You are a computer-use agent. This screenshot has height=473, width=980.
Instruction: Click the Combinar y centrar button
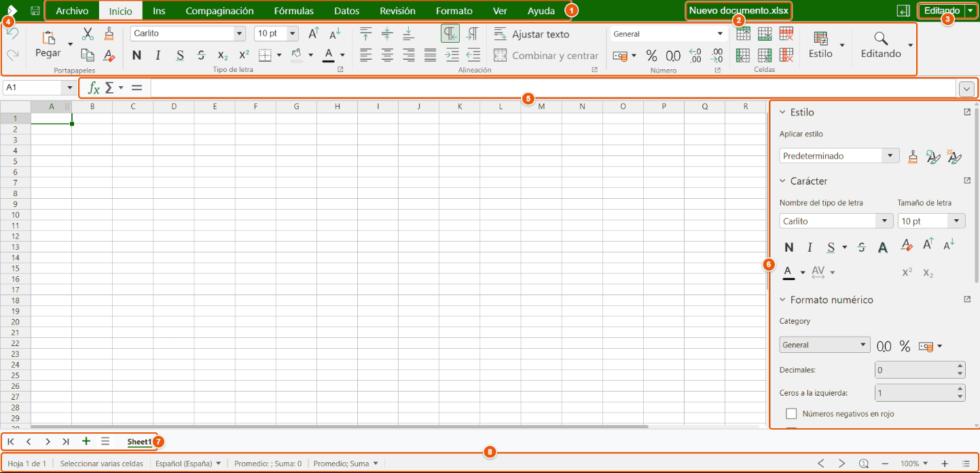[546, 56]
